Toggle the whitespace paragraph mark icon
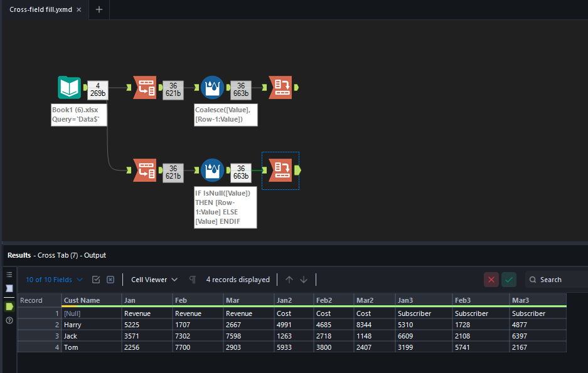Viewport: 588px width, 373px height. tap(193, 280)
